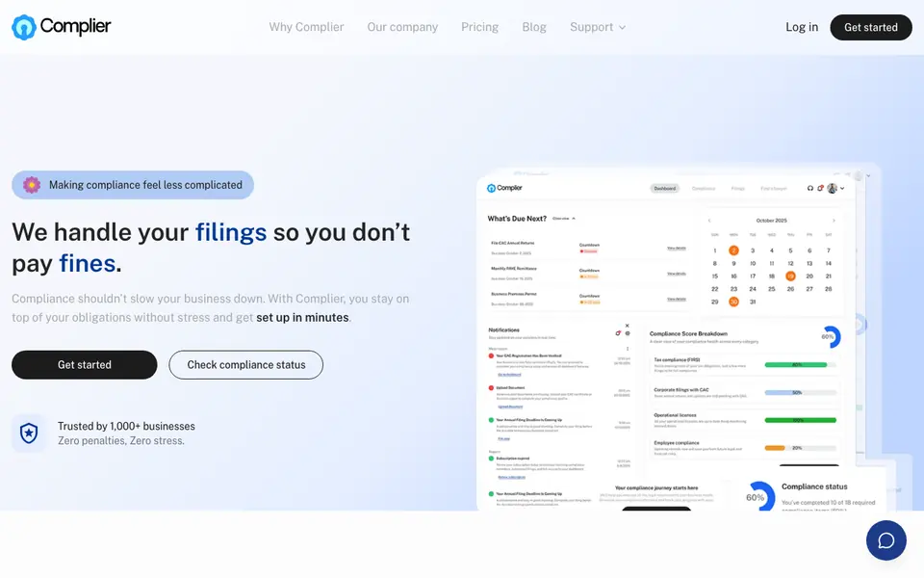Click Get started beside Log in
Image resolution: width=924 pixels, height=578 pixels.
(870, 27)
